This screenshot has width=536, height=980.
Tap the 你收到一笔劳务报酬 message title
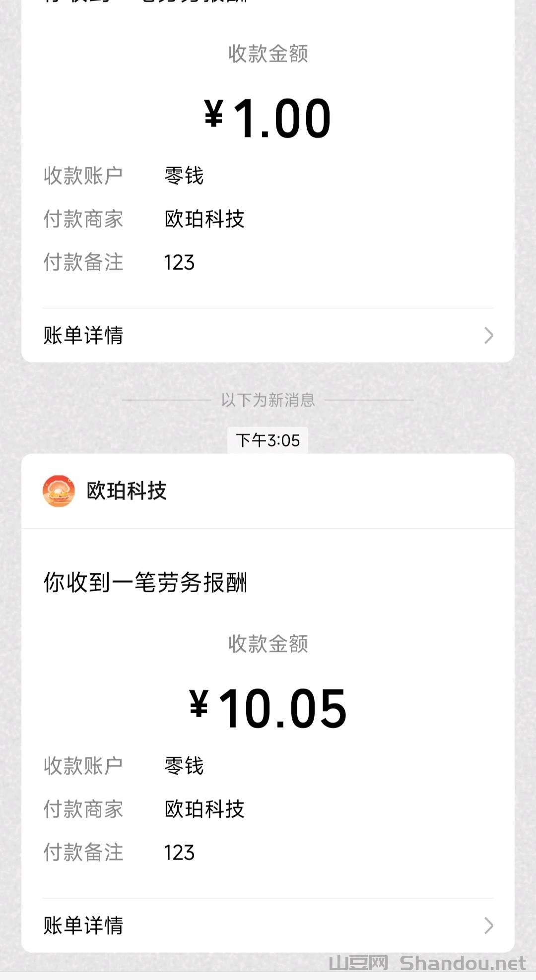click(145, 582)
